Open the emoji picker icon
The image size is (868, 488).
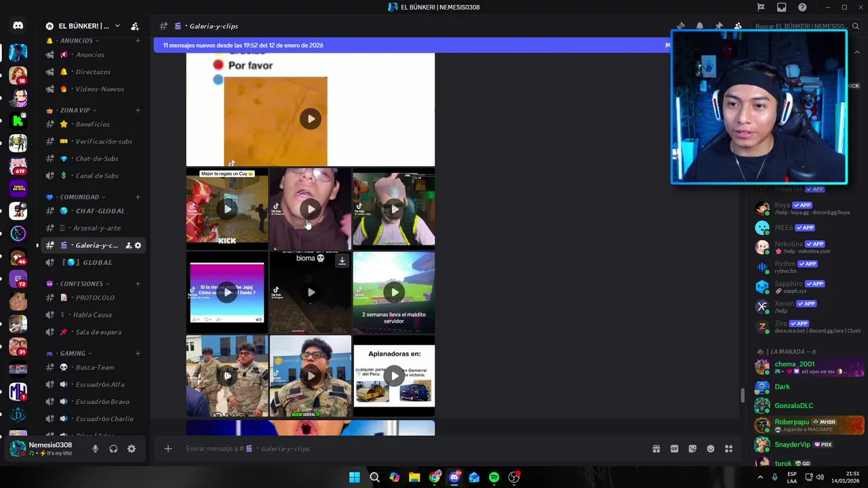pos(711,449)
